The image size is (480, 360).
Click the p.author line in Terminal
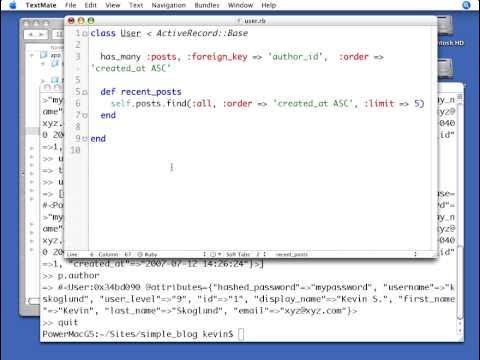point(71,276)
